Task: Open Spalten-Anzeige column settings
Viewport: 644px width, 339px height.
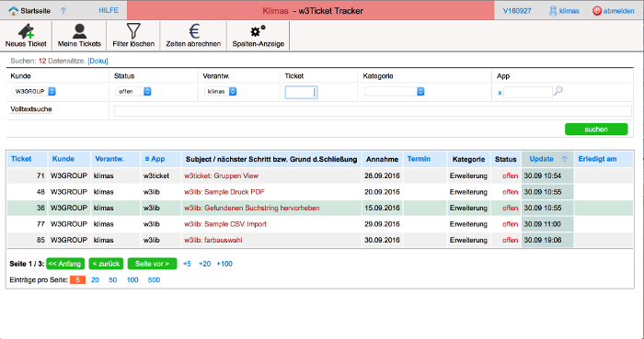Action: [x=258, y=36]
